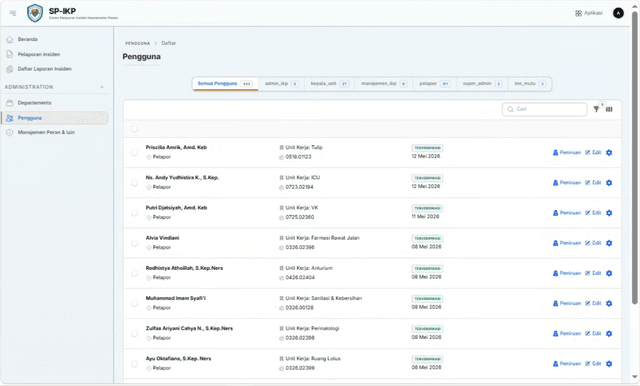Screen dimensions: 640x386
Task: Click the Cari search field
Action: (x=544, y=109)
